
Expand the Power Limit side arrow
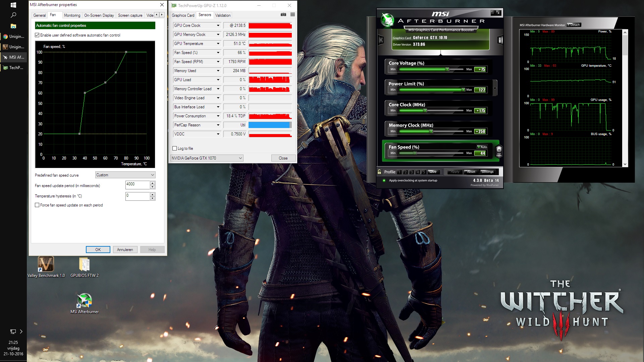[x=495, y=88]
